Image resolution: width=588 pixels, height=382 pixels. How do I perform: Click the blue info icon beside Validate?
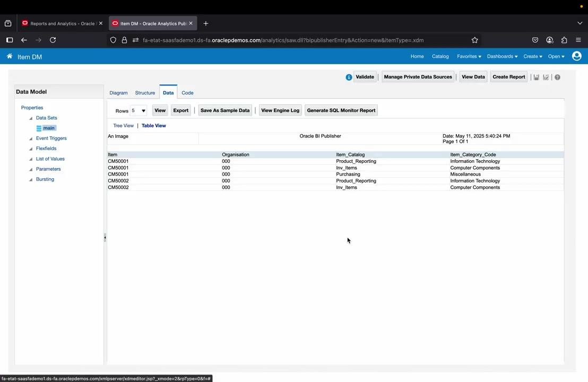(349, 77)
